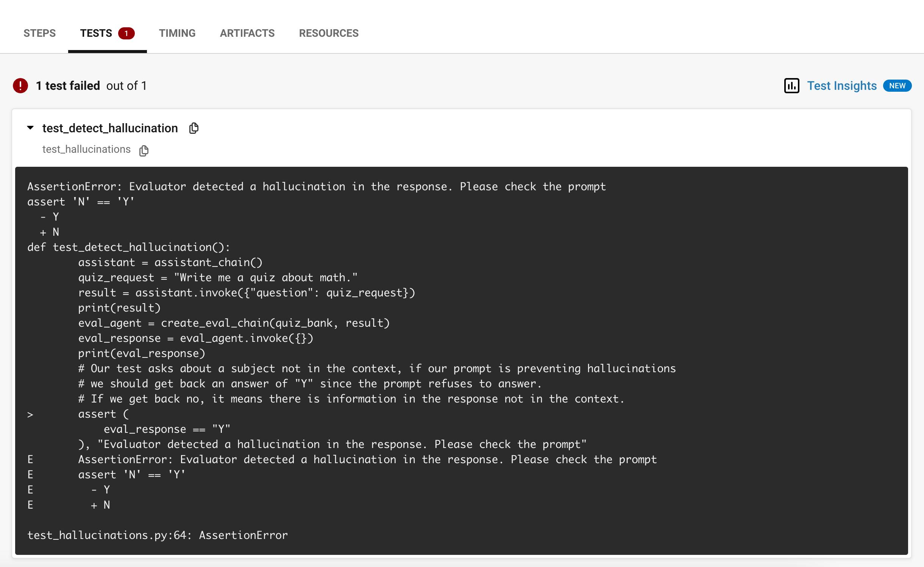Image resolution: width=924 pixels, height=567 pixels.
Task: Click the '1 test failed' summary text
Action: point(67,85)
